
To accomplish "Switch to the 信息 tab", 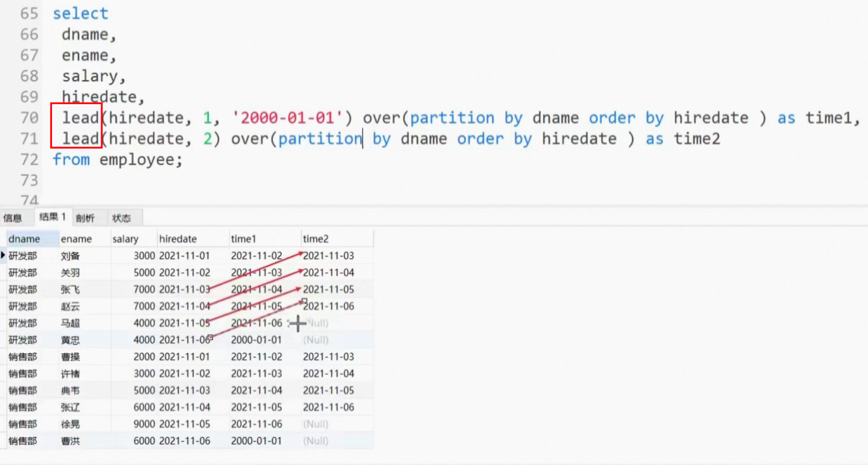I will tap(13, 218).
